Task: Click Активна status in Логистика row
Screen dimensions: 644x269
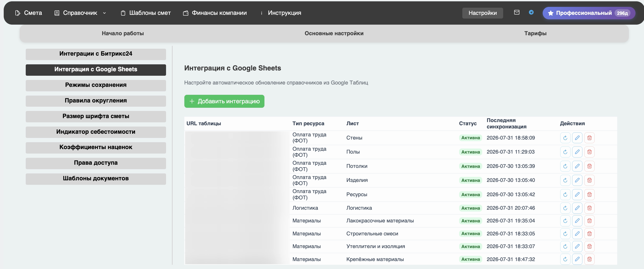Action: (x=471, y=208)
